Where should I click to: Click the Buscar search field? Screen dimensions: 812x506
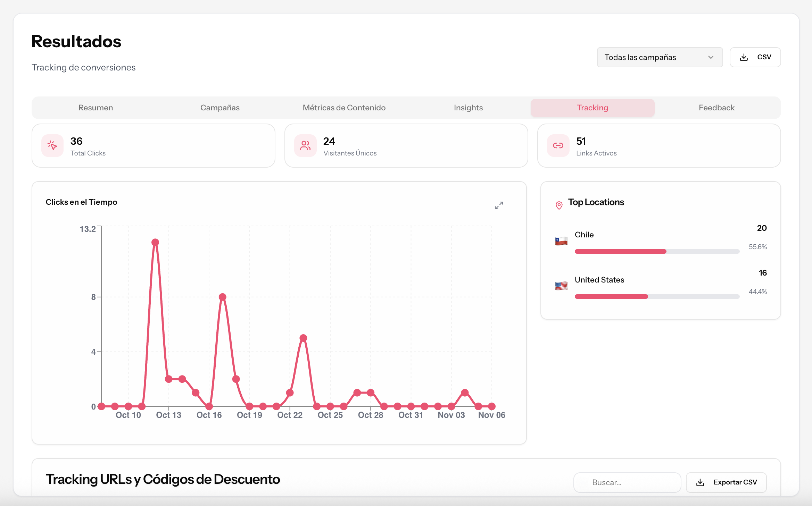coord(627,482)
